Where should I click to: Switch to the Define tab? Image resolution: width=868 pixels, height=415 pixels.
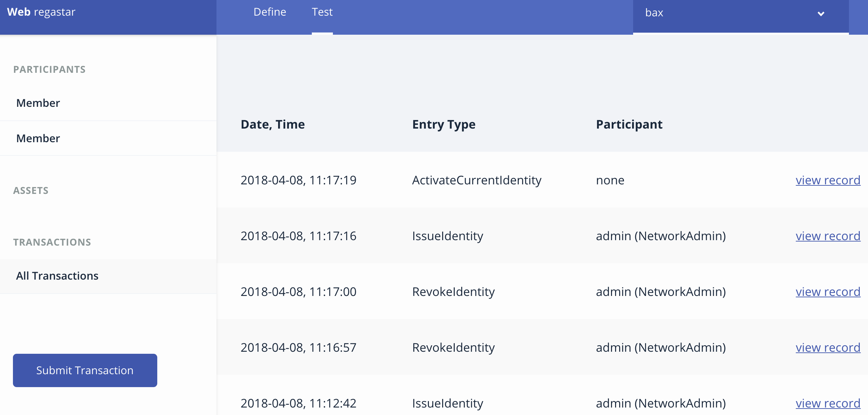(x=270, y=12)
